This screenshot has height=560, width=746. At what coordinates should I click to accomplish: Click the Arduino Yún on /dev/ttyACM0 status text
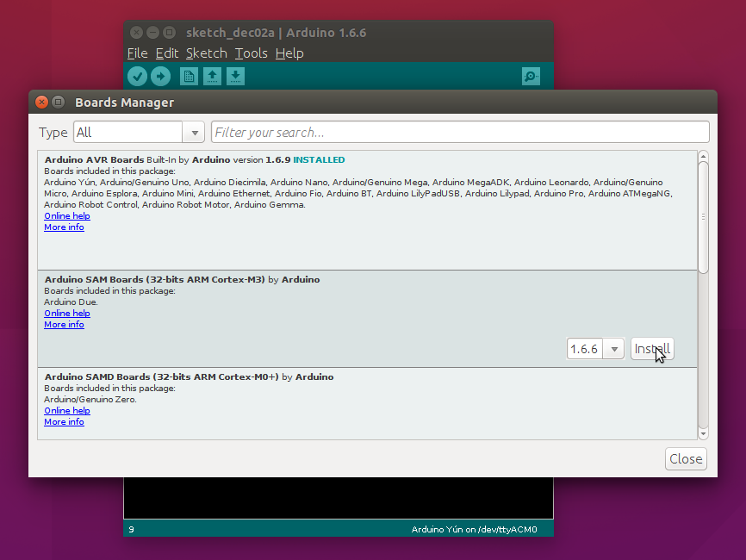(474, 530)
